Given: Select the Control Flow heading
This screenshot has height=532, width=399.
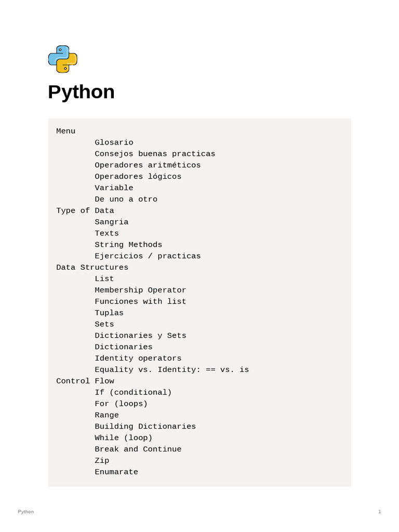Looking at the screenshot, I should tap(85, 381).
